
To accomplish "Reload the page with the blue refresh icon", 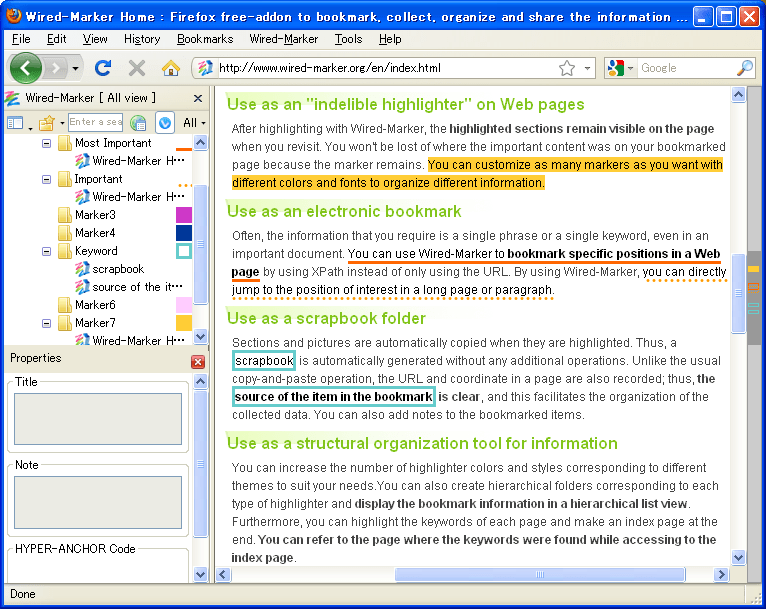I will (x=103, y=68).
